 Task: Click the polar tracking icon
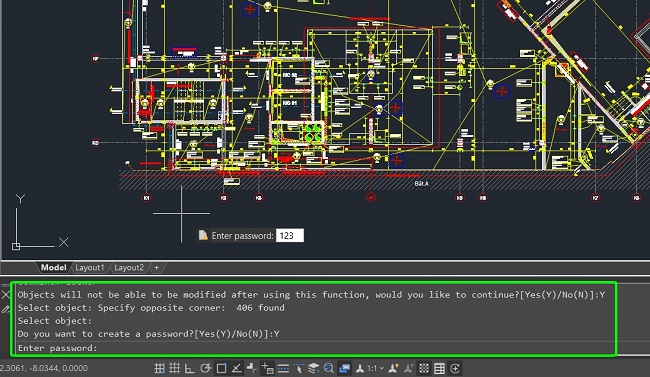206,368
